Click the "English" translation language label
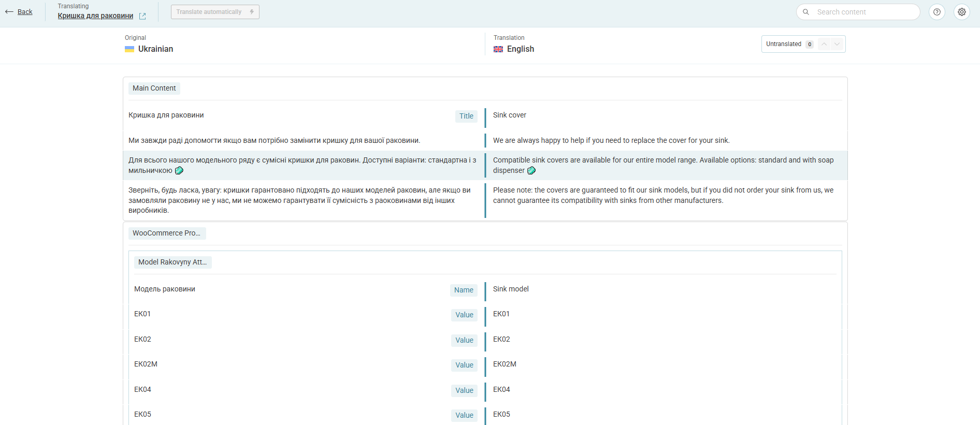Viewport: 980px width, 425px height. tap(521, 49)
